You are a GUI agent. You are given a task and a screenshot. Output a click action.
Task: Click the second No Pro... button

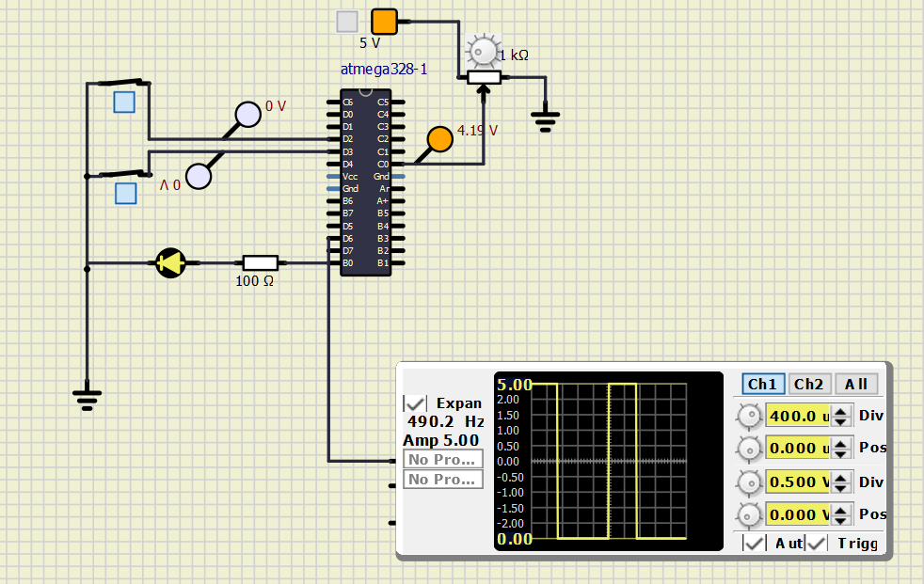(x=443, y=479)
